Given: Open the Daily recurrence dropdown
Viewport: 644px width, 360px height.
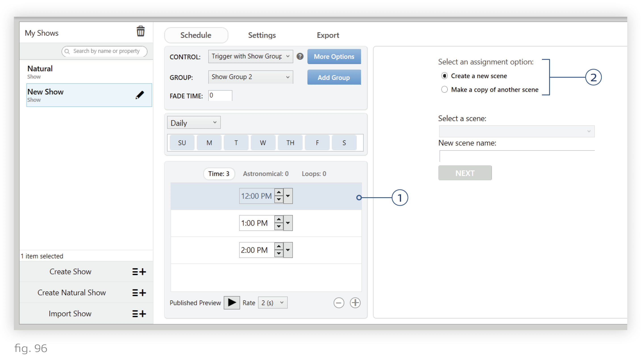Looking at the screenshot, I should click(x=194, y=123).
